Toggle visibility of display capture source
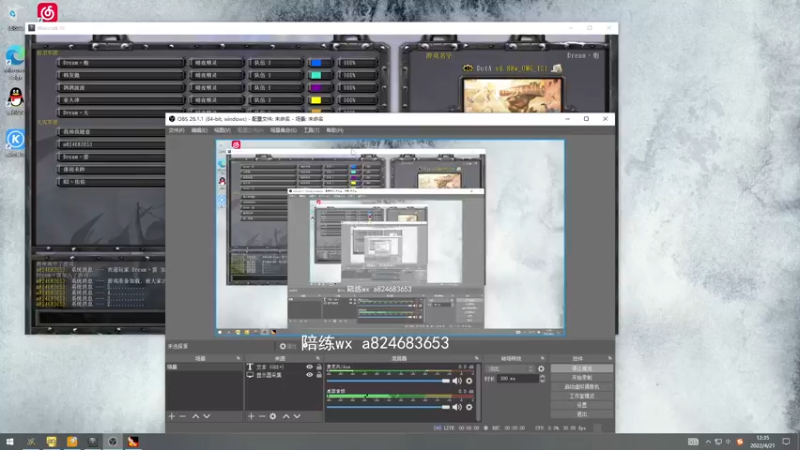Viewport: 800px width, 450px height. coord(309,375)
